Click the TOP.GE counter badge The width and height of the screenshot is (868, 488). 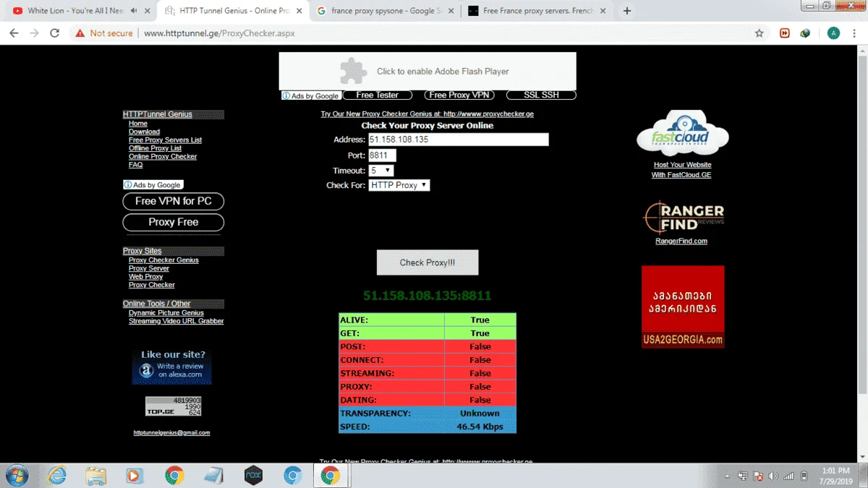[x=173, y=406]
